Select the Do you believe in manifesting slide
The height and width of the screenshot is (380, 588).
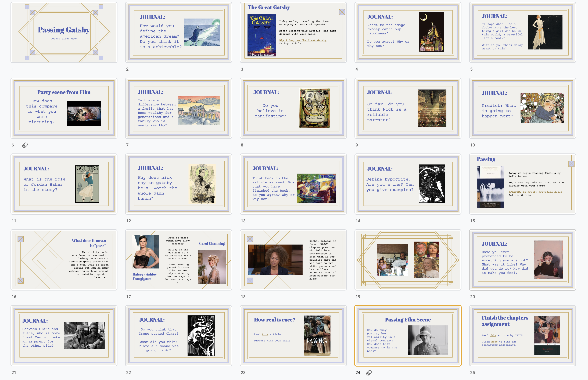[x=293, y=108]
